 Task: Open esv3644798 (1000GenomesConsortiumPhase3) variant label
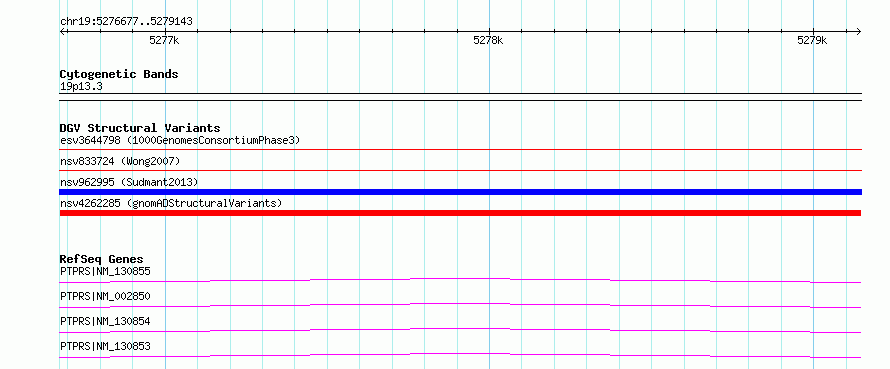click(180, 140)
